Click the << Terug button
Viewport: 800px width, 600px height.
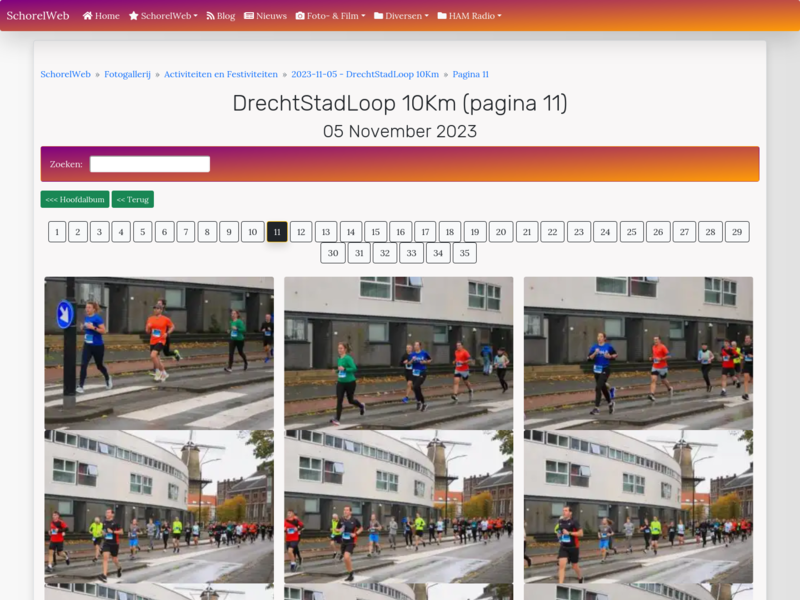coord(133,199)
